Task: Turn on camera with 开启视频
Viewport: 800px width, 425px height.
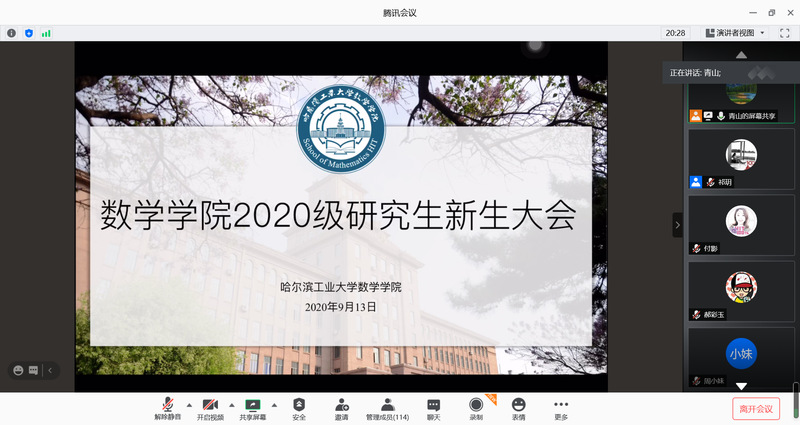Action: click(210, 408)
